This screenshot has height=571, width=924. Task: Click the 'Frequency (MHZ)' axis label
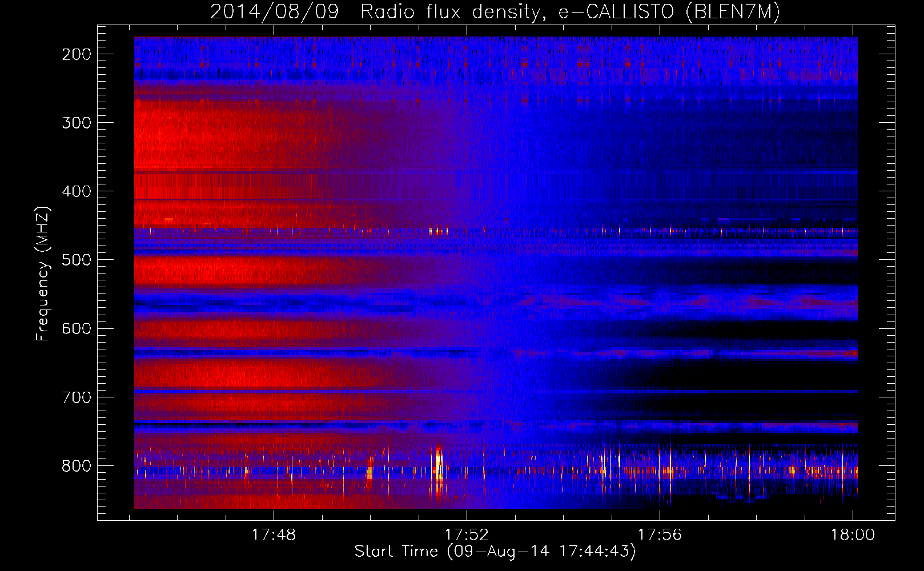(43, 274)
